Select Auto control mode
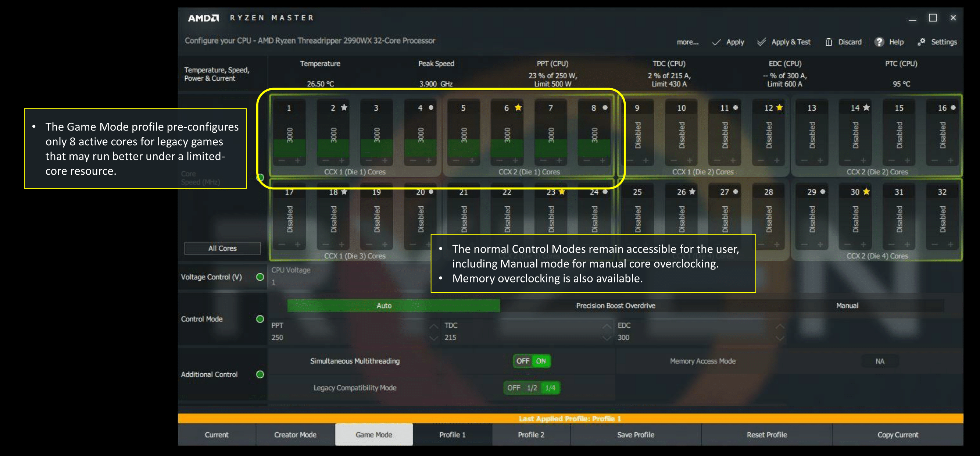 [x=393, y=306]
